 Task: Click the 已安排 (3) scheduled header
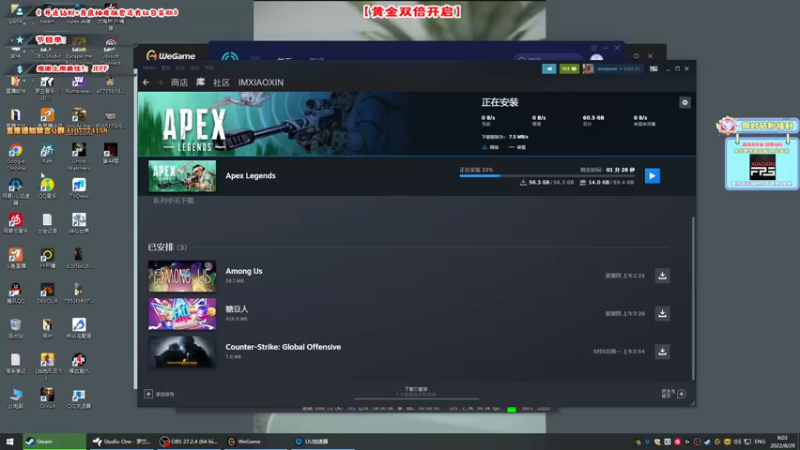click(x=167, y=247)
